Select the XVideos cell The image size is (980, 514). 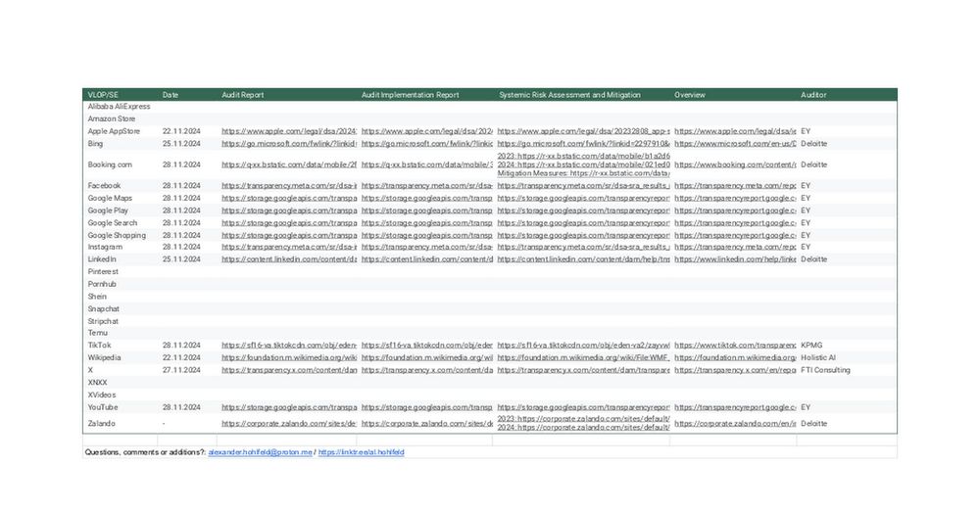coord(101,395)
